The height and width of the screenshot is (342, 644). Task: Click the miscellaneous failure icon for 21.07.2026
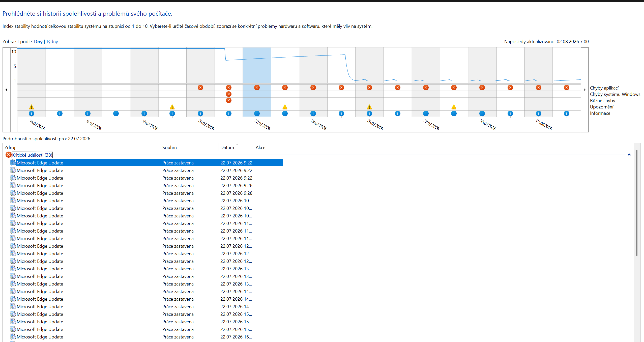[229, 100]
